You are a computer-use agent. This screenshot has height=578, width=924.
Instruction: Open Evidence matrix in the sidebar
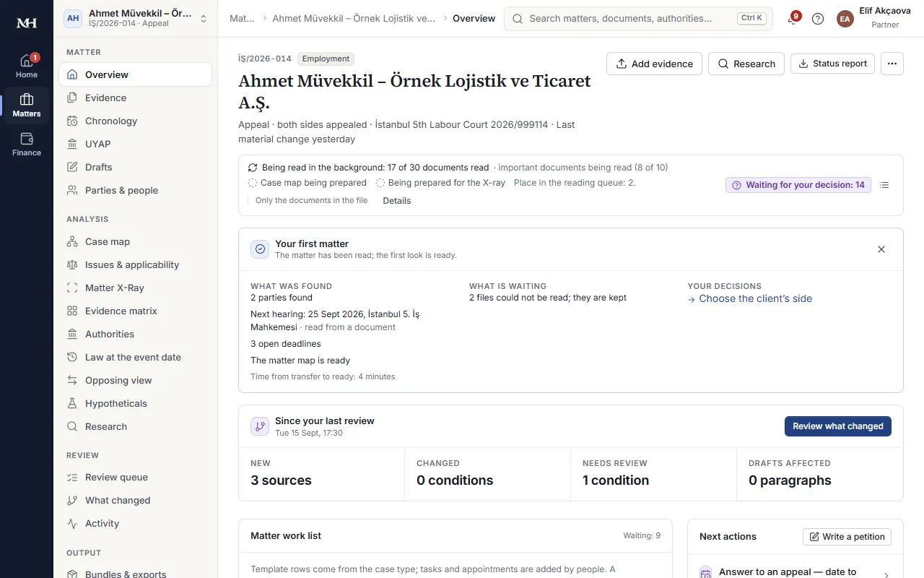[135, 311]
